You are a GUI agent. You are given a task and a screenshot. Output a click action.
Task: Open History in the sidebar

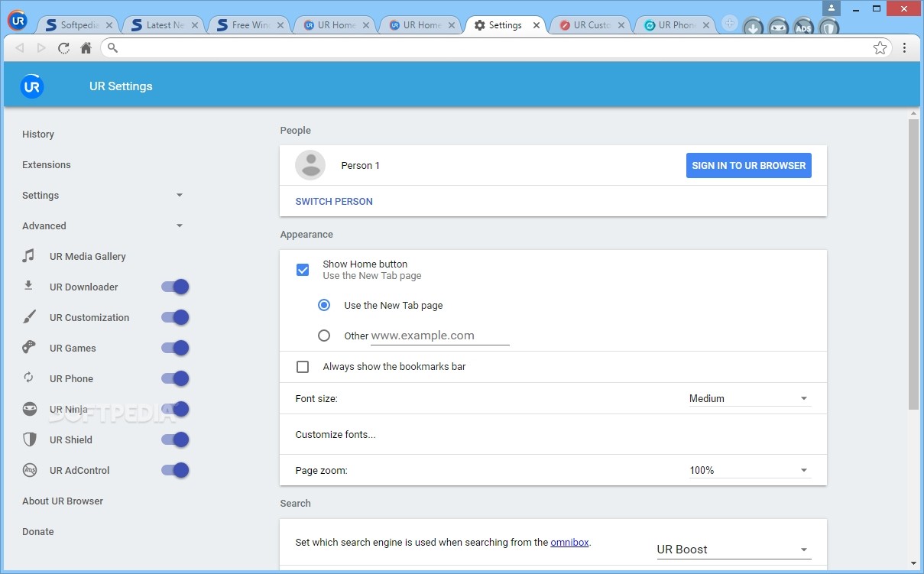click(x=38, y=134)
